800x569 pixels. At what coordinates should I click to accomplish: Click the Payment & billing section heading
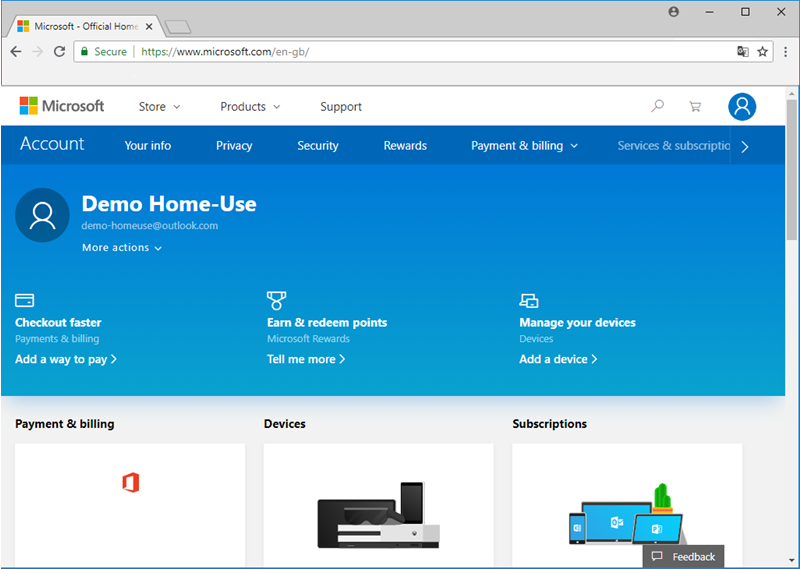point(65,424)
